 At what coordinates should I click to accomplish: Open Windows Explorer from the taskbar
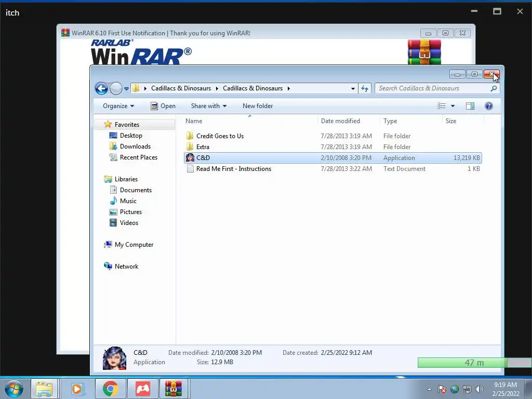(x=45, y=389)
